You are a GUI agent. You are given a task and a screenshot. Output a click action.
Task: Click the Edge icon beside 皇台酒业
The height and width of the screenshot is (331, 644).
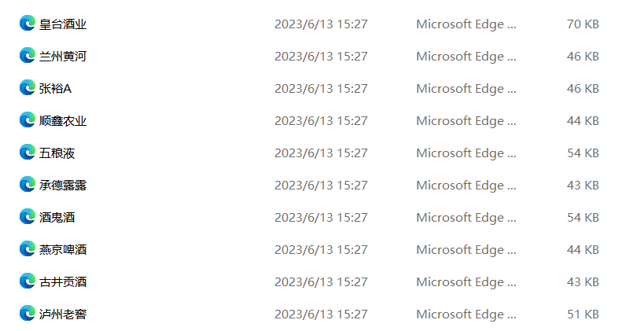point(27,24)
